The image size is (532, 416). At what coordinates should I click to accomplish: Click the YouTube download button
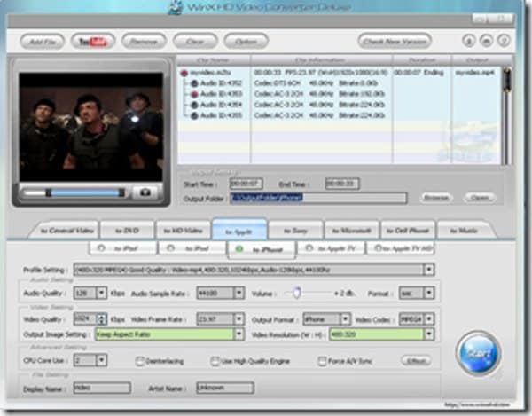pyautogui.click(x=93, y=42)
